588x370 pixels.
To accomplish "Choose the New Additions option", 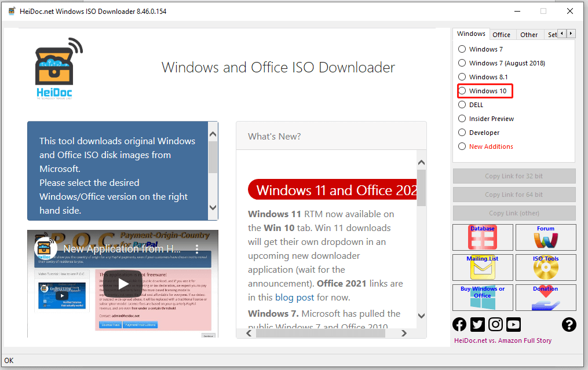I will click(462, 146).
